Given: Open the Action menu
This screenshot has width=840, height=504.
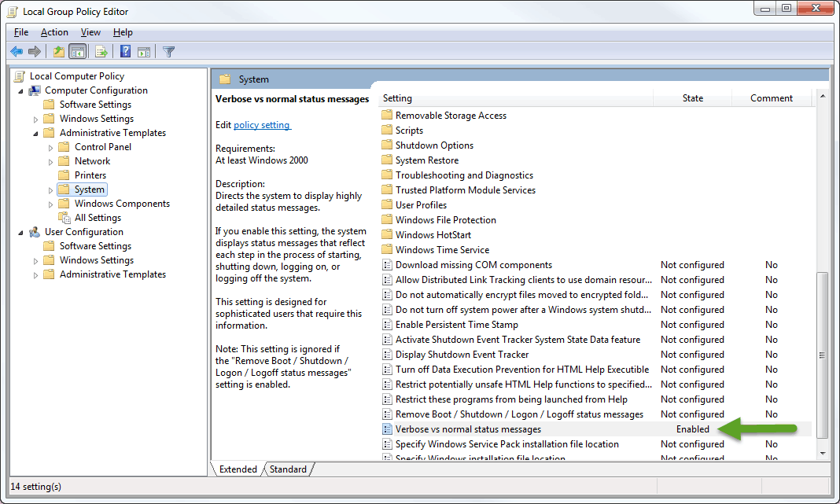Looking at the screenshot, I should click(x=54, y=32).
